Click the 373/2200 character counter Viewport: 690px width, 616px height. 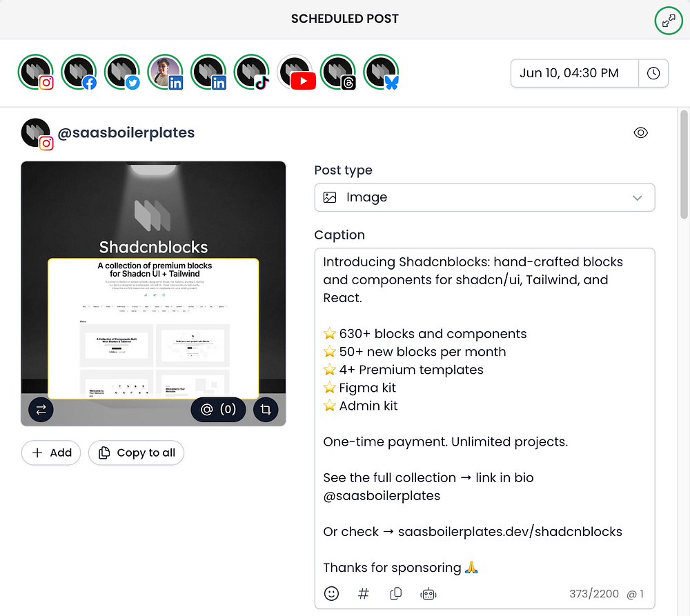pos(594,593)
